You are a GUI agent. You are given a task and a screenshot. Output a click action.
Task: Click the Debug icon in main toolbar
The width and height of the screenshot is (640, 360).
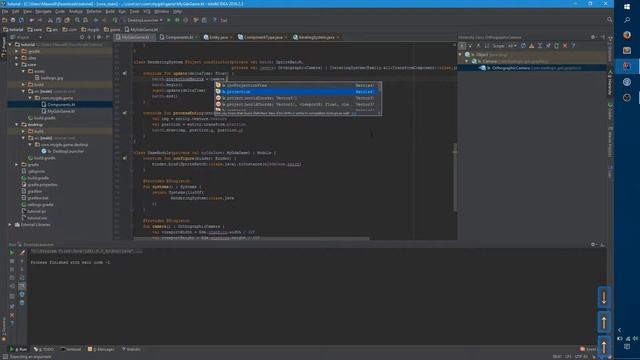click(177, 20)
